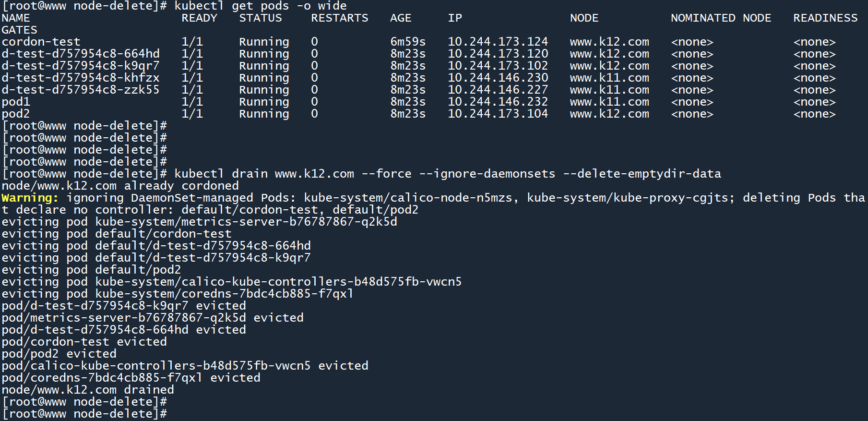Click the cordon-test pod name in table

[x=41, y=42]
